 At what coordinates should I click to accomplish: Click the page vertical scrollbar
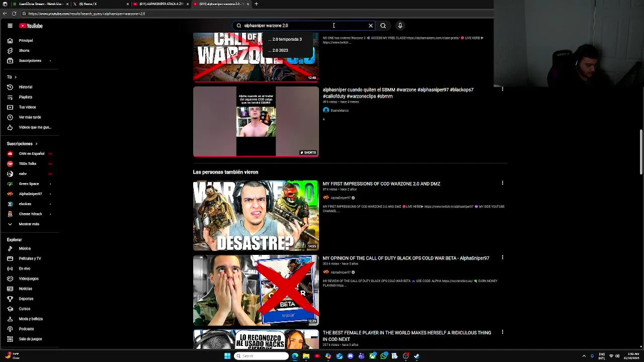tap(641, 152)
